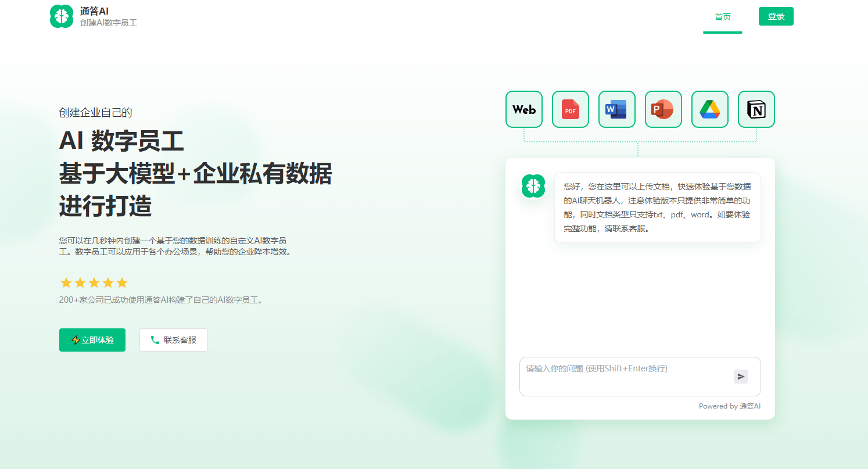Click the PowerPoint file icon
The width and height of the screenshot is (868, 469).
point(663,109)
